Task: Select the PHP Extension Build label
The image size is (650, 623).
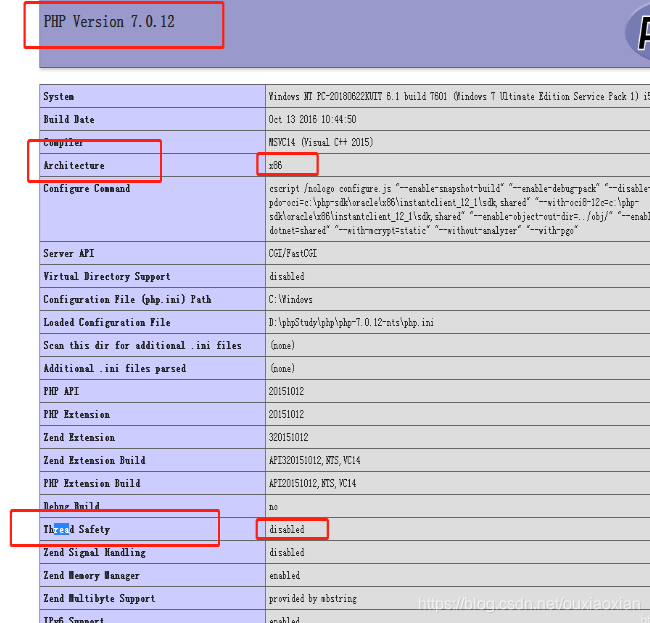Action: pos(92,483)
